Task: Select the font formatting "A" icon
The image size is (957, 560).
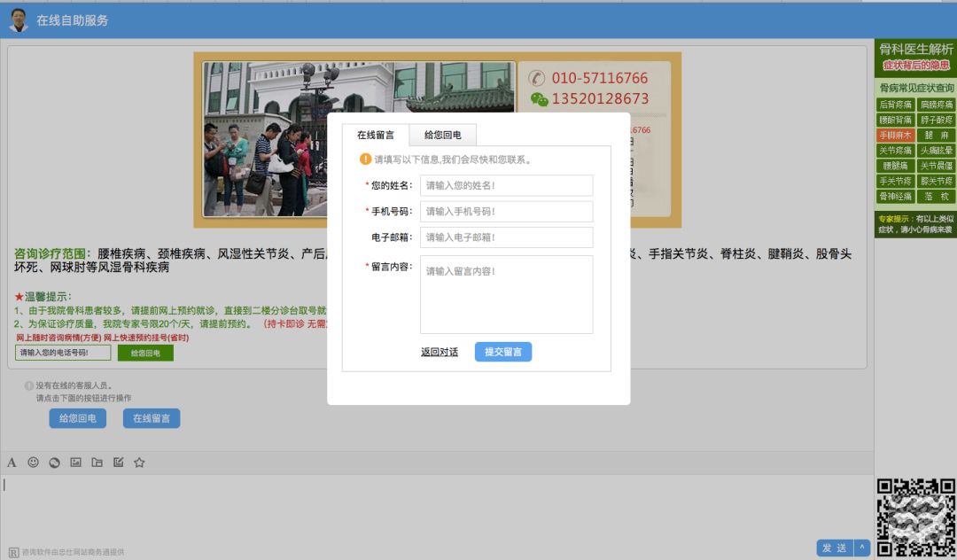Action: click(12, 462)
